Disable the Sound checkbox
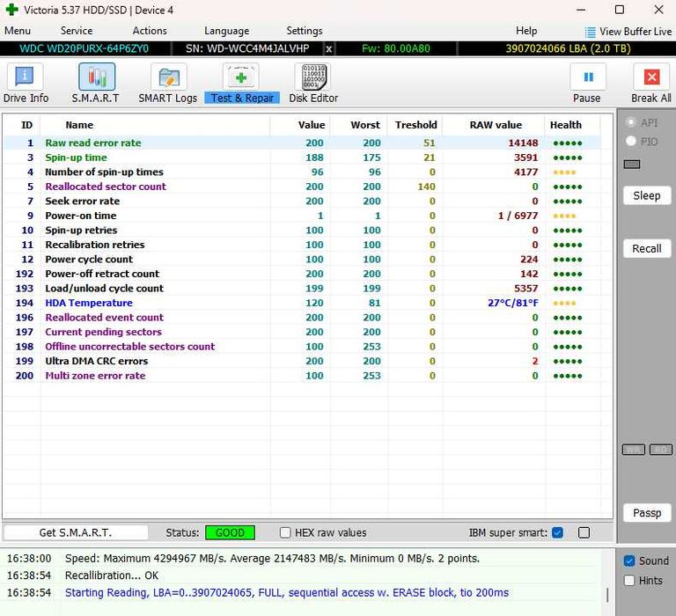This screenshot has height=616, width=676. pos(629,561)
